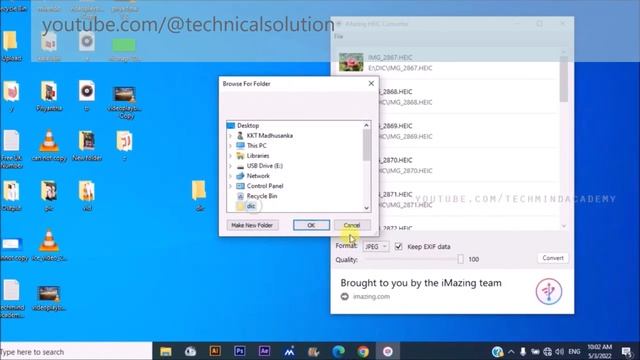Image resolution: width=640 pixels, height=360 pixels.
Task: Select the vlc-video desktop icon
Action: pyautogui.click(x=49, y=245)
